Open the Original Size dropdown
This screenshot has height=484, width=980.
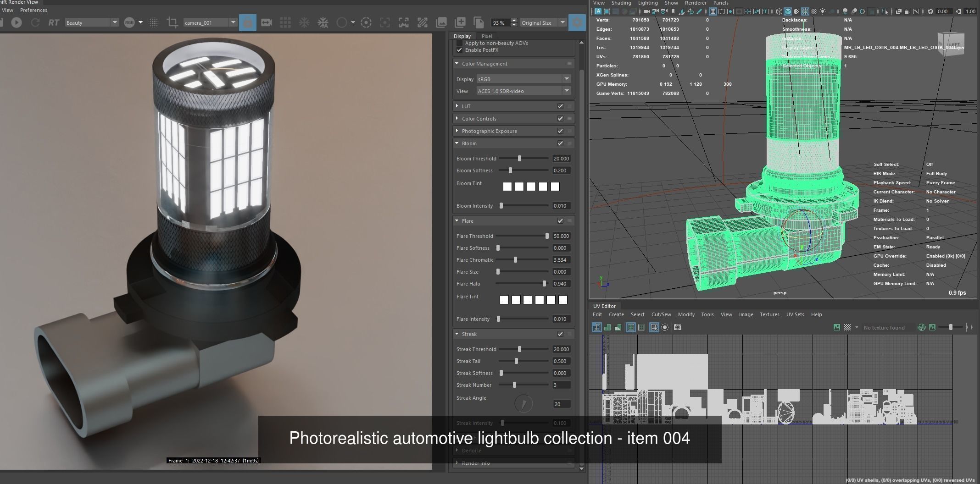coord(543,22)
